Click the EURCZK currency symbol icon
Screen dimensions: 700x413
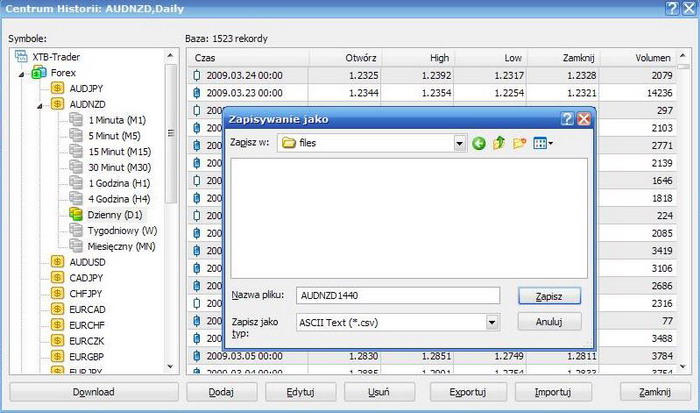57,340
